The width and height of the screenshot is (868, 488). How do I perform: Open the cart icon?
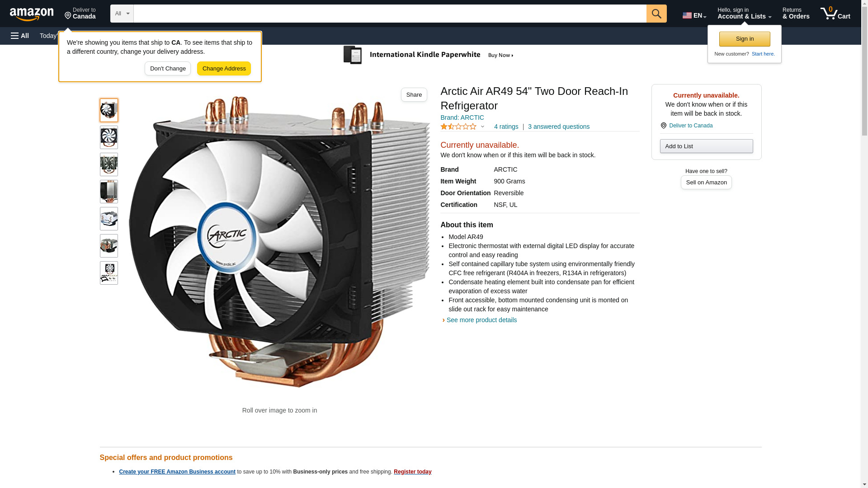(x=835, y=14)
